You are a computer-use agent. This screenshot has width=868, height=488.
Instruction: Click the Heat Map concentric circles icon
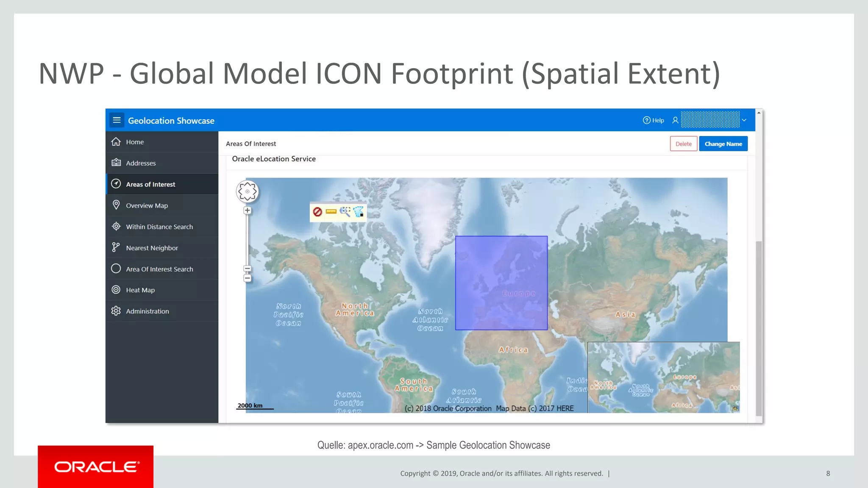tap(116, 290)
